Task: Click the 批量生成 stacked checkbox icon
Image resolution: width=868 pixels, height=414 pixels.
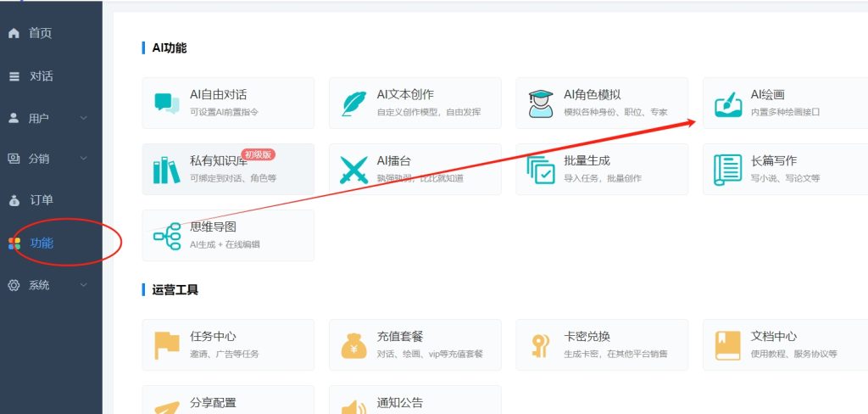Action: 541,170
